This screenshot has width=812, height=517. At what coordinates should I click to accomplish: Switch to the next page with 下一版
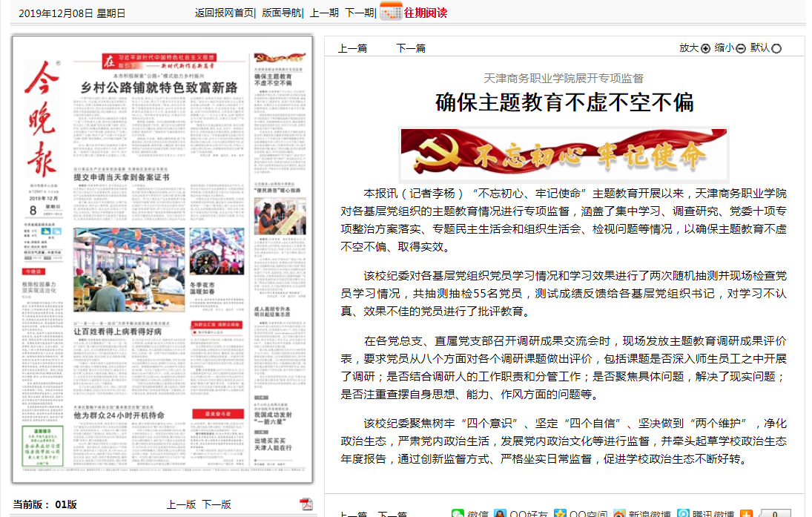point(217,504)
